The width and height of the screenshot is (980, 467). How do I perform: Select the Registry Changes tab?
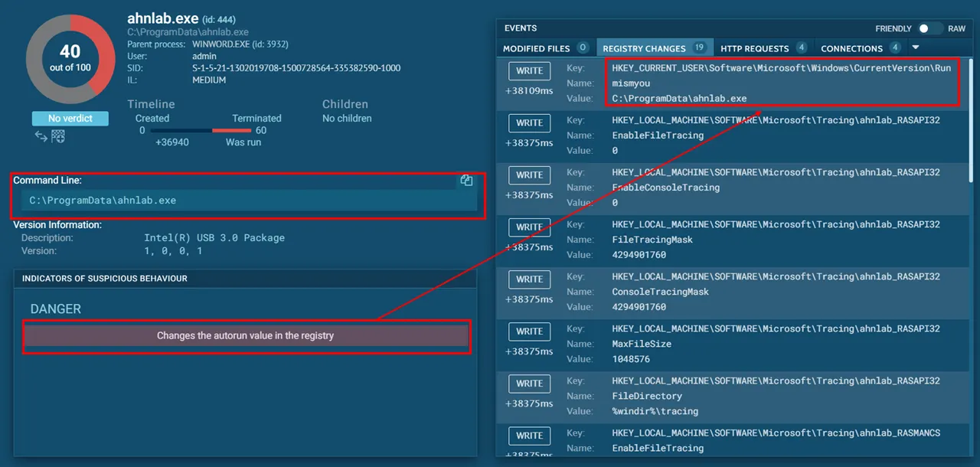[654, 48]
